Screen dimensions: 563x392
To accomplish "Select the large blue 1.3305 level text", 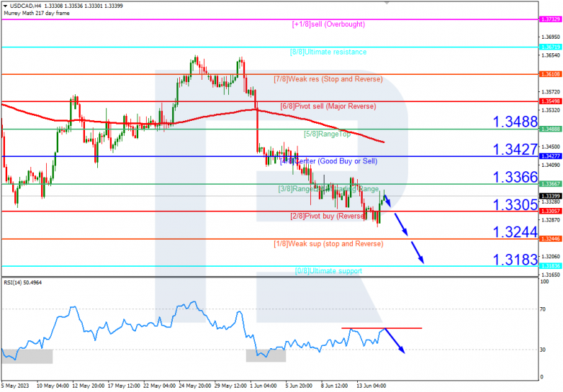I will click(515, 205).
